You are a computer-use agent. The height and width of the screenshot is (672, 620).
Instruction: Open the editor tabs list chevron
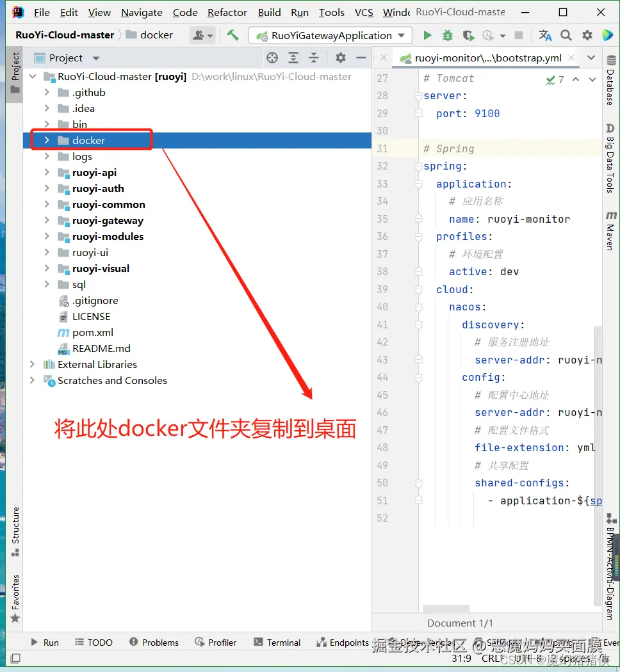[x=591, y=58]
